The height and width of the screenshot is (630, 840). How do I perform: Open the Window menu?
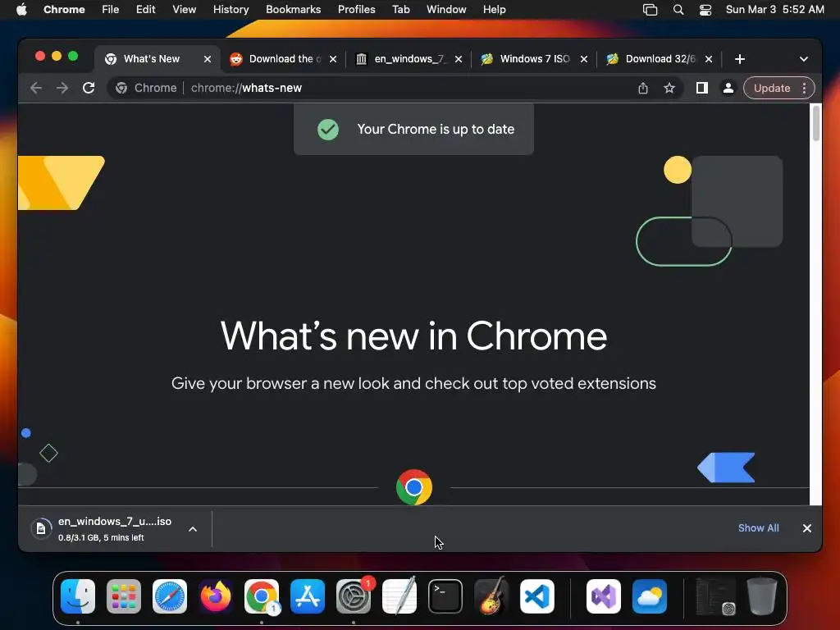point(446,10)
